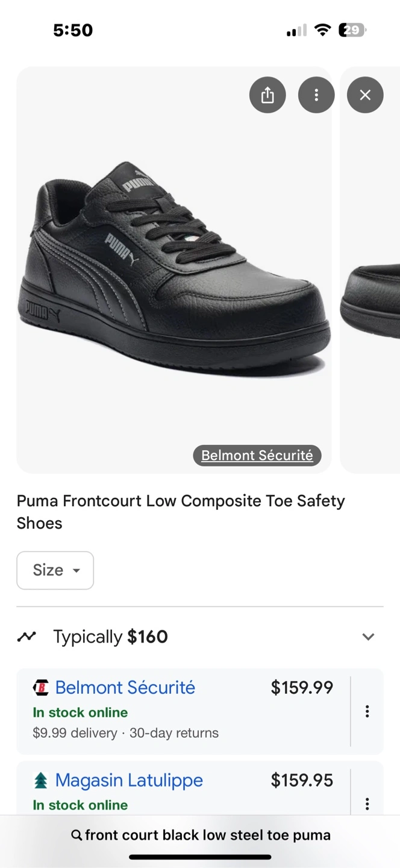Tap the front court black search query field
This screenshot has width=400, height=868.
pyautogui.click(x=200, y=835)
